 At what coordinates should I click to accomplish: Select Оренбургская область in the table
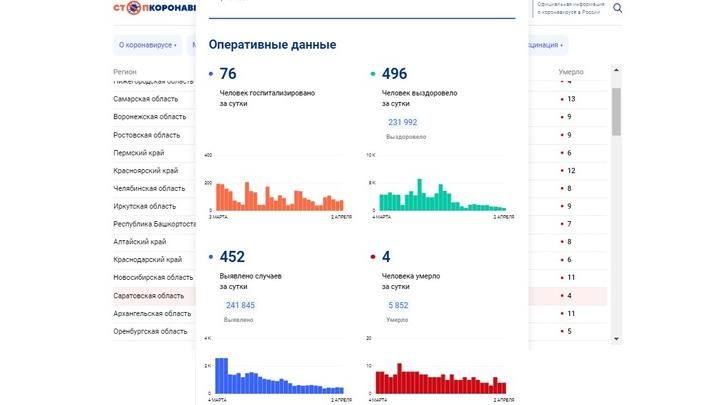150,331
